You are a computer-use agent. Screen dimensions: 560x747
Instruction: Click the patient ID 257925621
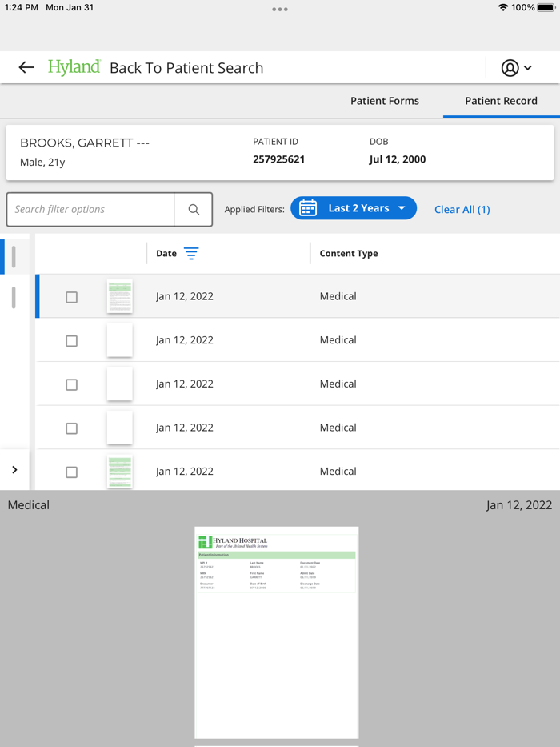pyautogui.click(x=278, y=159)
